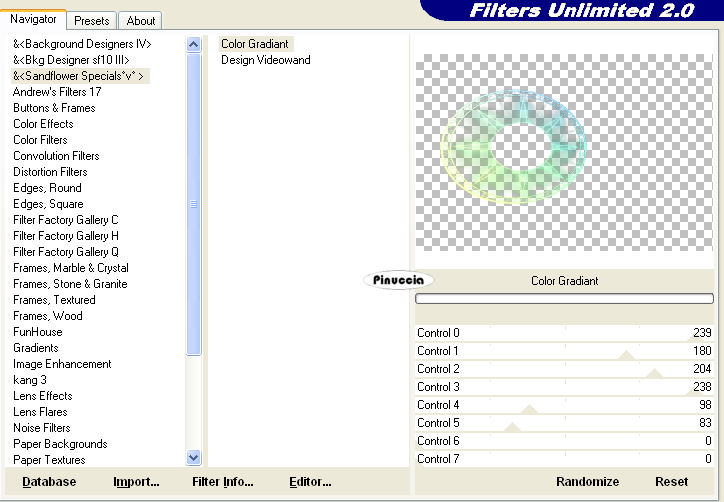This screenshot has width=724, height=502.
Task: Select Convolution Filters category
Action: [56, 156]
